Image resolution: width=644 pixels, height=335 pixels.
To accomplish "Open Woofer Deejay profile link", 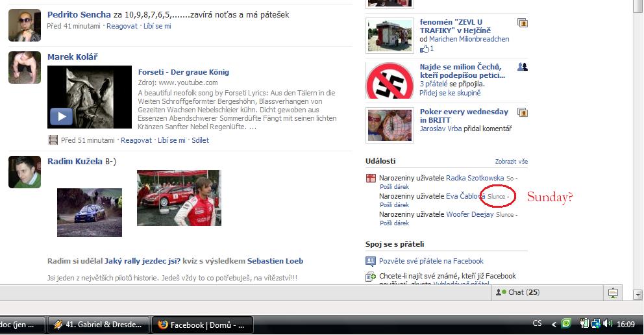I will tap(470, 214).
